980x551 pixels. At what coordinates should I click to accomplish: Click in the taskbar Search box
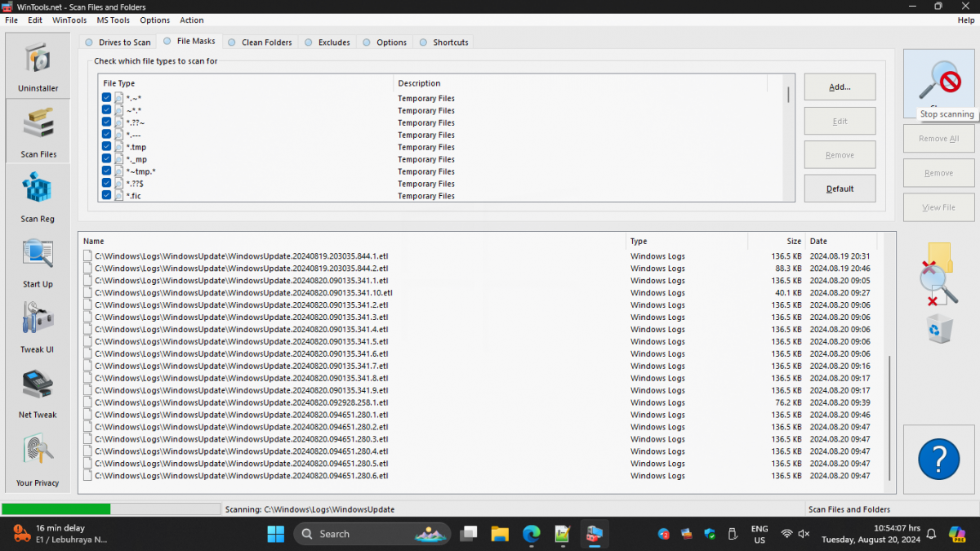[372, 534]
